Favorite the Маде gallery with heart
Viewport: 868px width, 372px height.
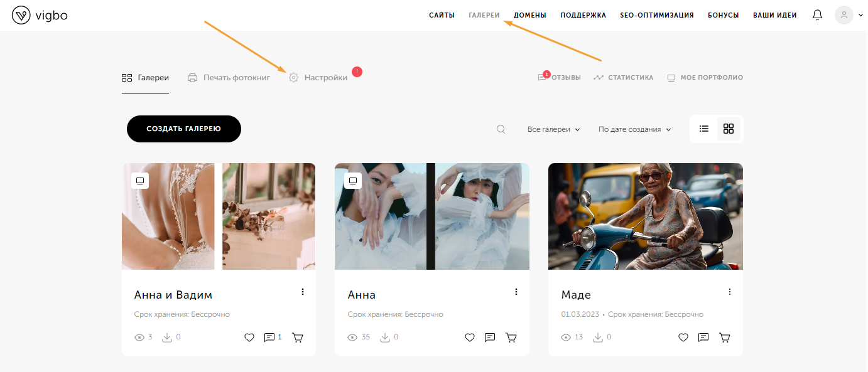[x=683, y=337]
